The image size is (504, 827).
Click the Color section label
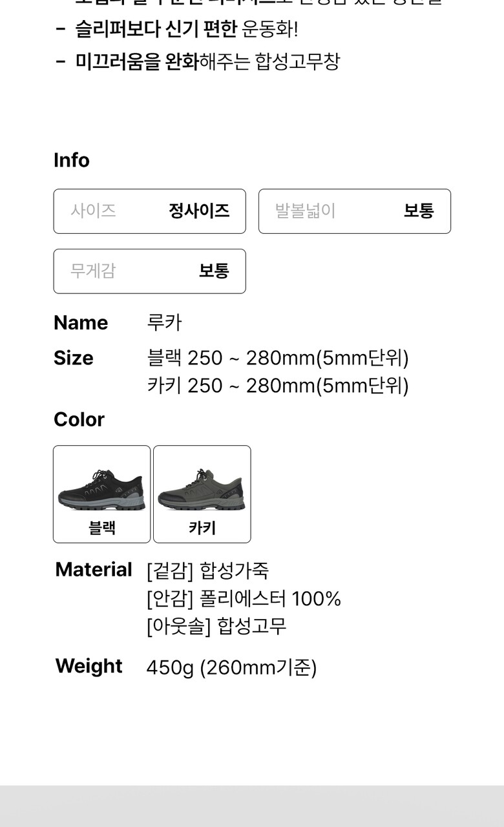(79, 419)
